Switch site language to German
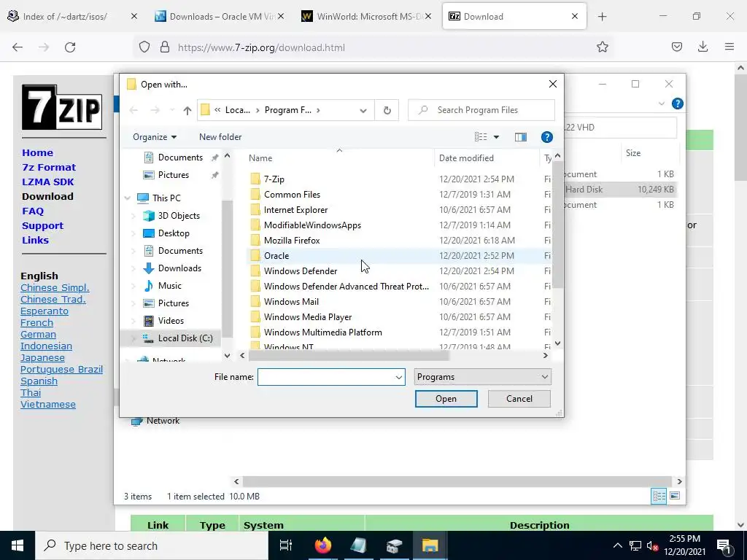The height and width of the screenshot is (560, 747). (x=38, y=334)
